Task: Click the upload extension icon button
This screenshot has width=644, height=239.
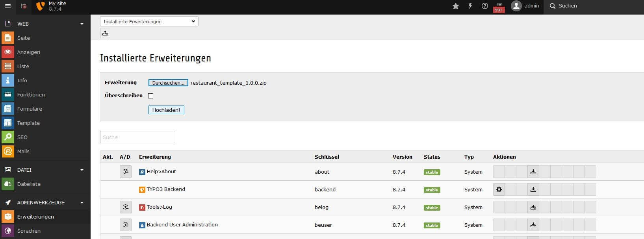Action: (x=105, y=33)
